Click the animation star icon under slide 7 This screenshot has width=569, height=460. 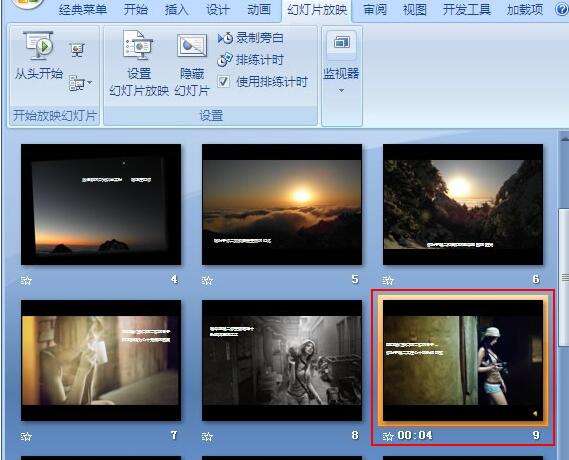coord(26,436)
